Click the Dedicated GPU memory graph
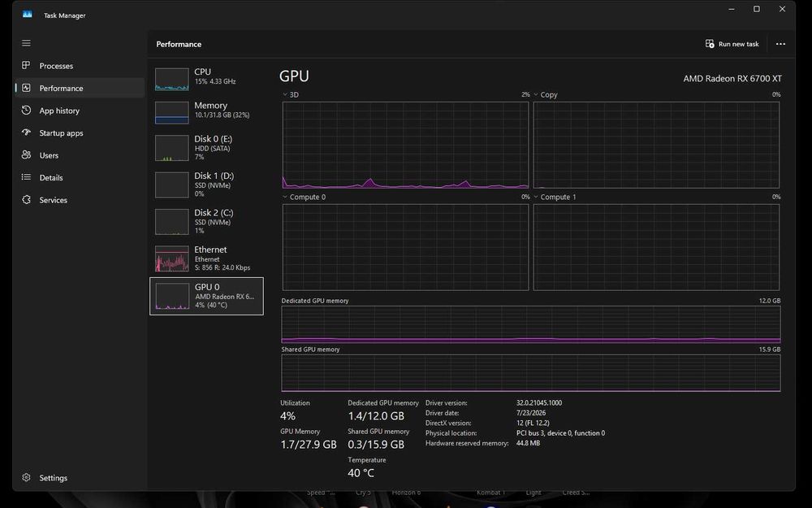812x508 pixels. [x=531, y=324]
